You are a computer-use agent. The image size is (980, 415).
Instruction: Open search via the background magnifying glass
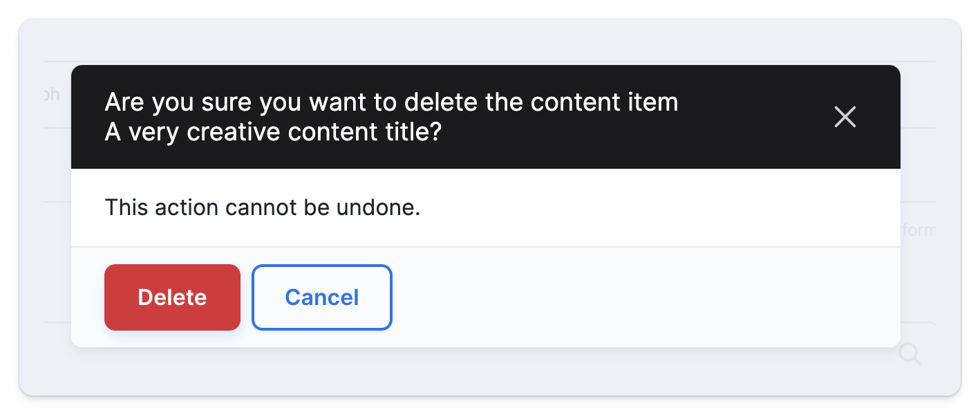[x=910, y=354]
